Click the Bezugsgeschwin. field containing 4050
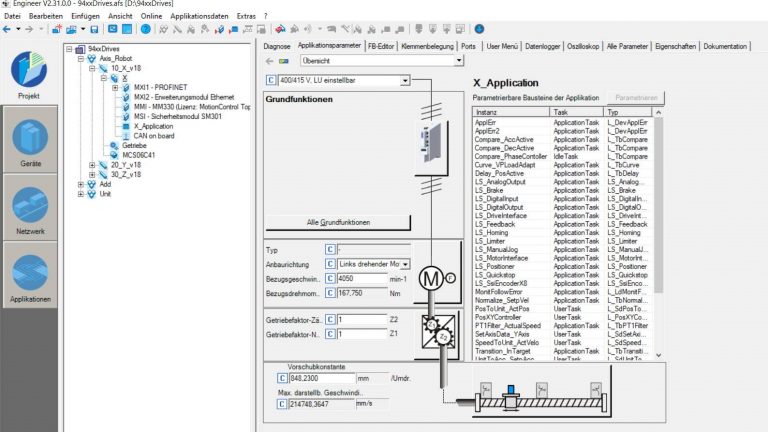The width and height of the screenshot is (768, 432). coord(362,279)
